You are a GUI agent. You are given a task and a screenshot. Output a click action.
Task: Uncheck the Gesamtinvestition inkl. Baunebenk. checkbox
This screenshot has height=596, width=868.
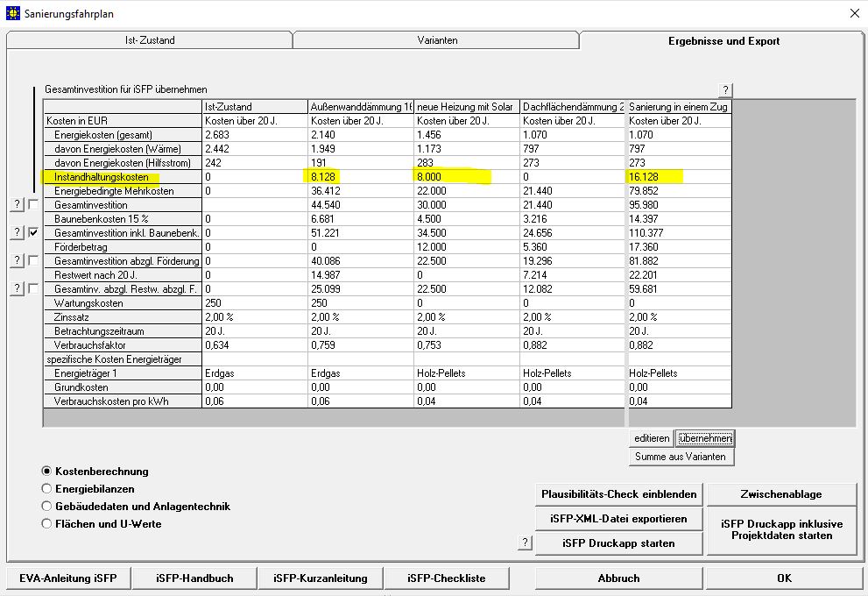coord(33,232)
